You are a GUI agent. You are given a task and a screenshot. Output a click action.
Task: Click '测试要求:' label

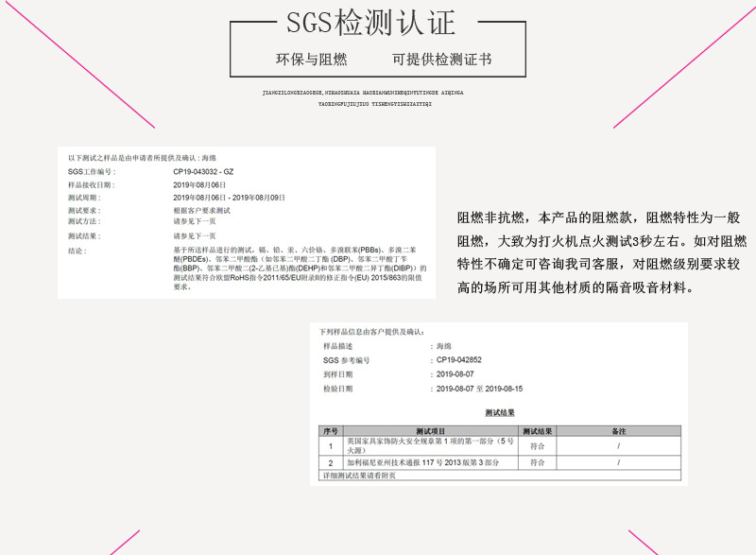84,211
